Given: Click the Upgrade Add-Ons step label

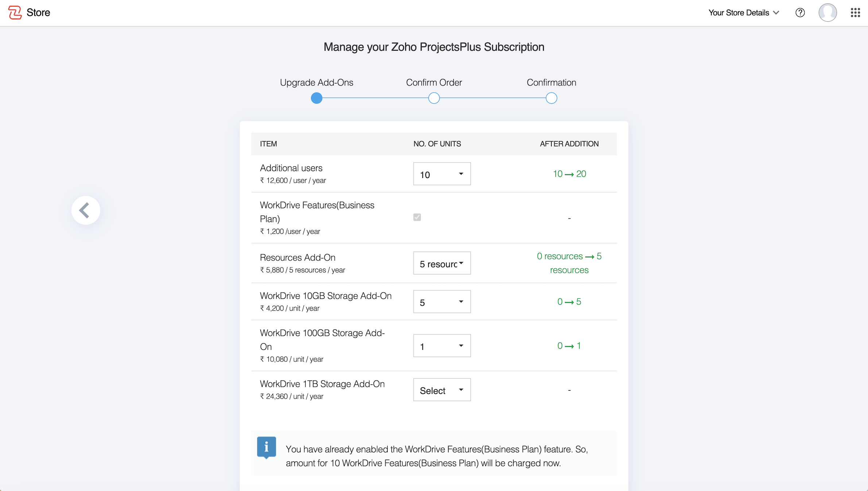Looking at the screenshot, I should (317, 82).
